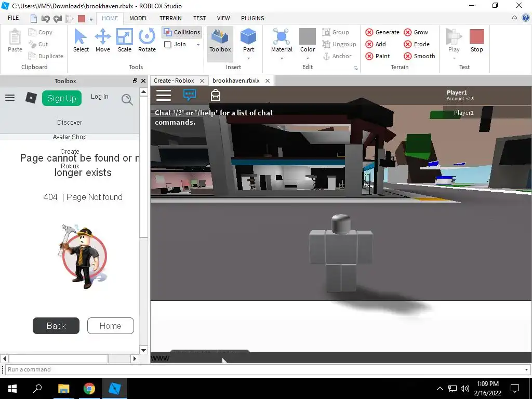Enable the Join checkbox
The width and height of the screenshot is (532, 399).
(167, 45)
